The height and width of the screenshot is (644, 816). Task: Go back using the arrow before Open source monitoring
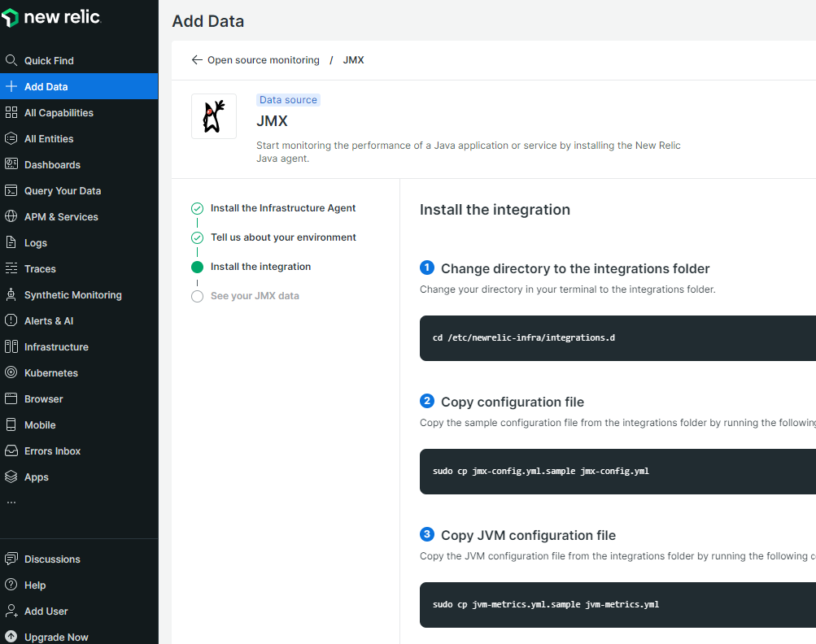197,60
